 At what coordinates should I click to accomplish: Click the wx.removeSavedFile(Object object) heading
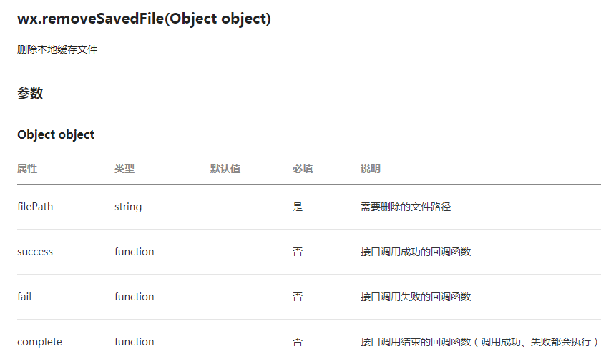(x=144, y=19)
